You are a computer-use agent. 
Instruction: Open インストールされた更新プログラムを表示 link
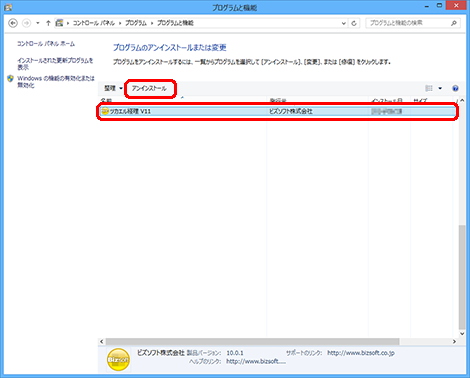(x=55, y=64)
